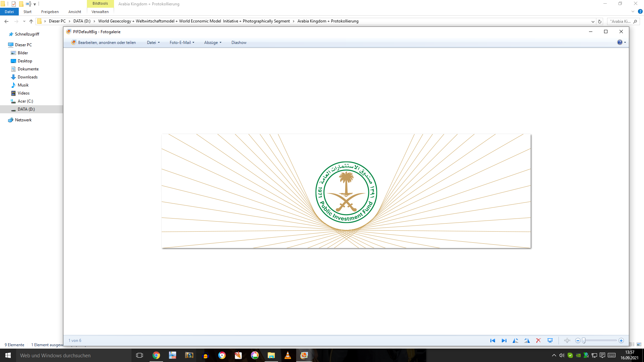Open Bilder folder in sidebar
This screenshot has width=644, height=362.
click(23, 53)
